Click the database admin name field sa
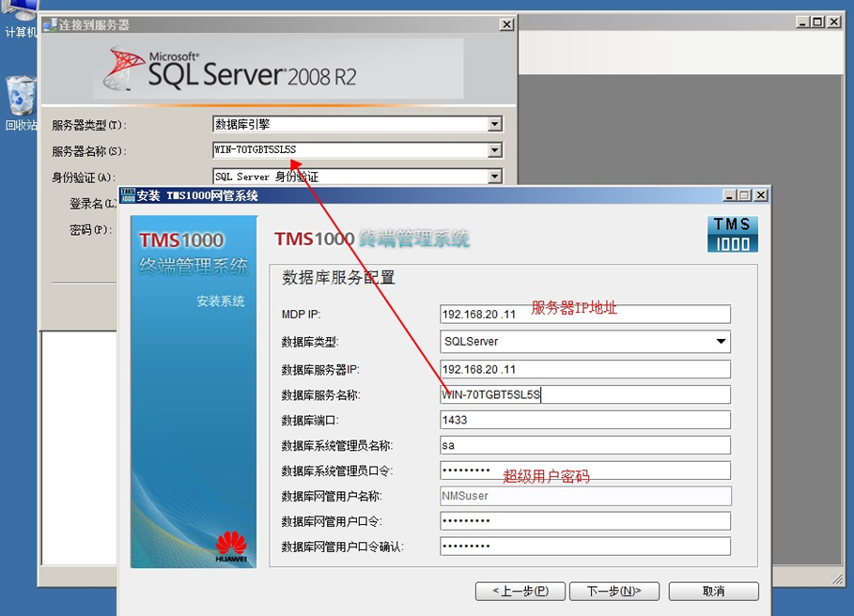Screen dimensions: 854x616 [x=585, y=445]
